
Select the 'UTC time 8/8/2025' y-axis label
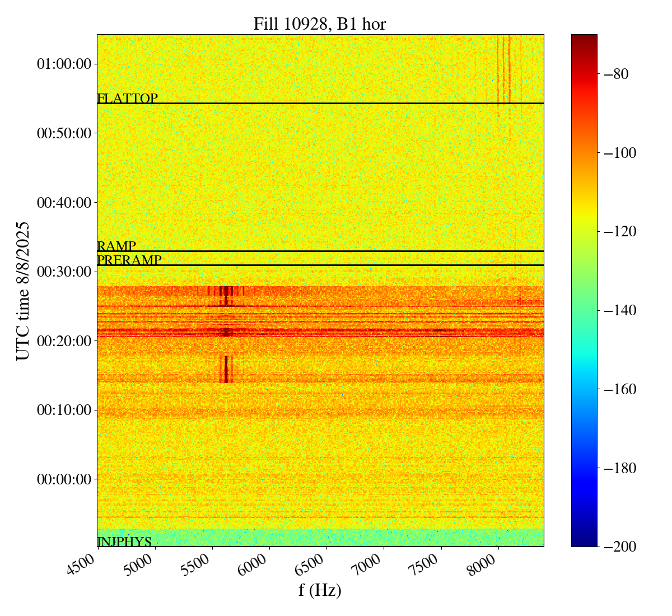click(22, 291)
